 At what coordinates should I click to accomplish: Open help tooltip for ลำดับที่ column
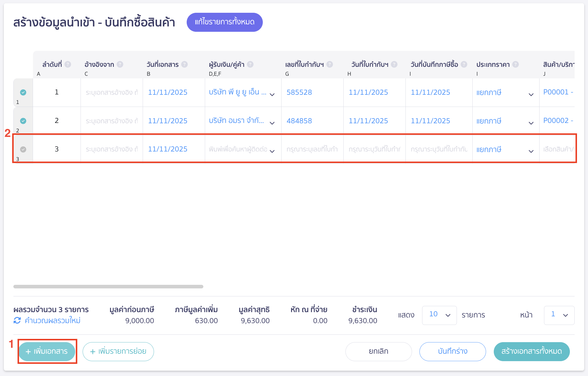point(68,64)
